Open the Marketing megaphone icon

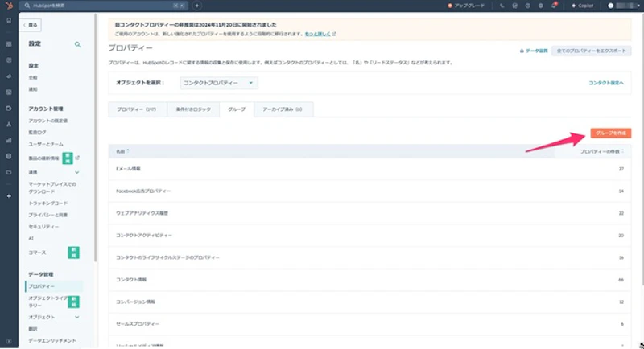coord(9,76)
